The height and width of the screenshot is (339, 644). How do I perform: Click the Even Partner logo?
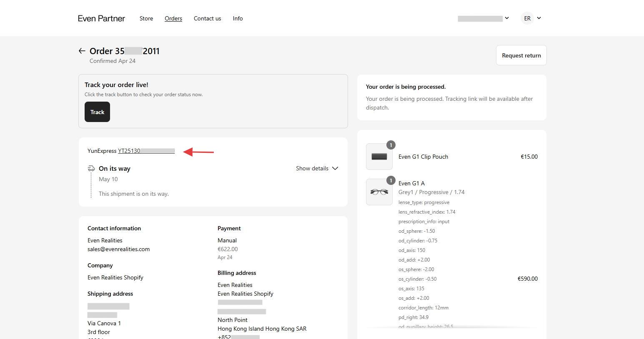coord(101,18)
